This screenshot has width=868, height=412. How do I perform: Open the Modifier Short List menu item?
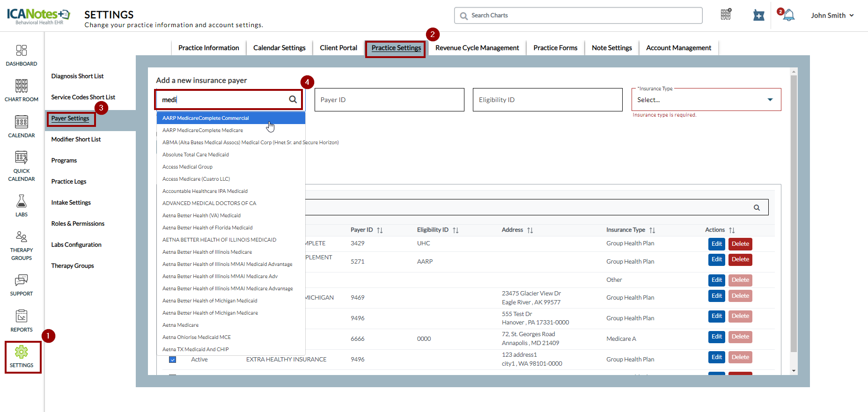pos(76,140)
